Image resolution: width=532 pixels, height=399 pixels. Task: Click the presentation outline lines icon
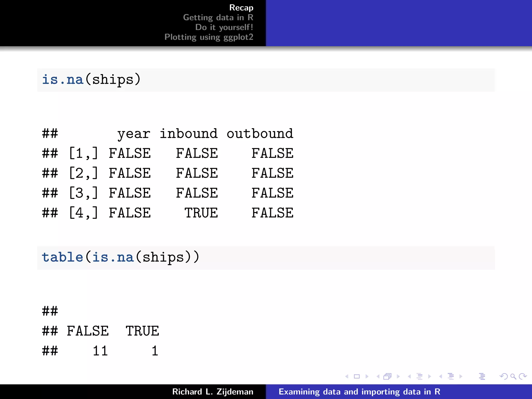[482, 376]
